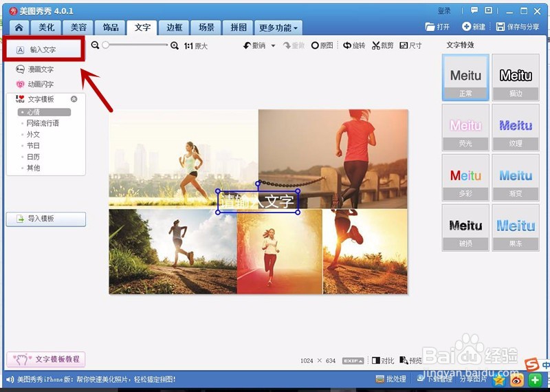This screenshot has width=550, height=392.
Task: Click the 原图 original image button
Action: point(322,45)
